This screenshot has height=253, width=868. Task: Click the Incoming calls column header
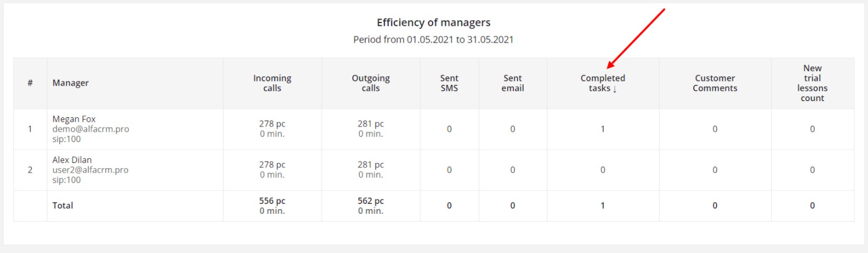[272, 83]
